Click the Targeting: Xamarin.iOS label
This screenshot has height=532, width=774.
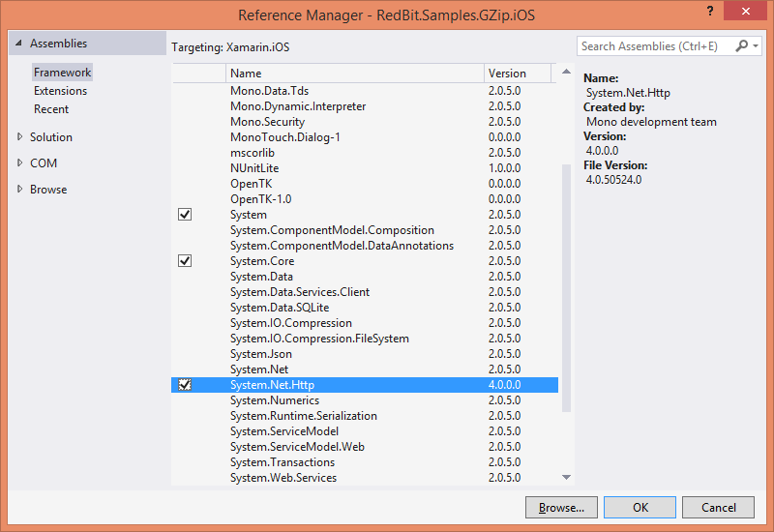(230, 47)
